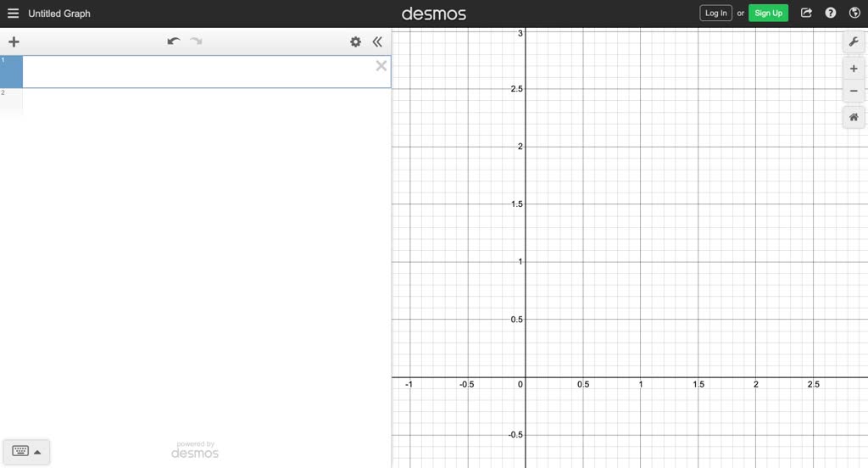868x468 pixels.
Task: Rename the Untitled Graph title
Action: (59, 14)
